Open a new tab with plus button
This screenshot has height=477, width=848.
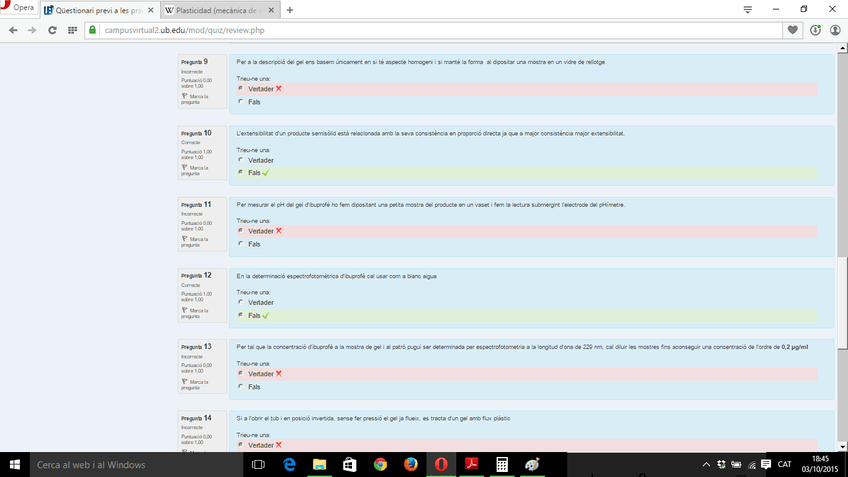pyautogui.click(x=290, y=10)
